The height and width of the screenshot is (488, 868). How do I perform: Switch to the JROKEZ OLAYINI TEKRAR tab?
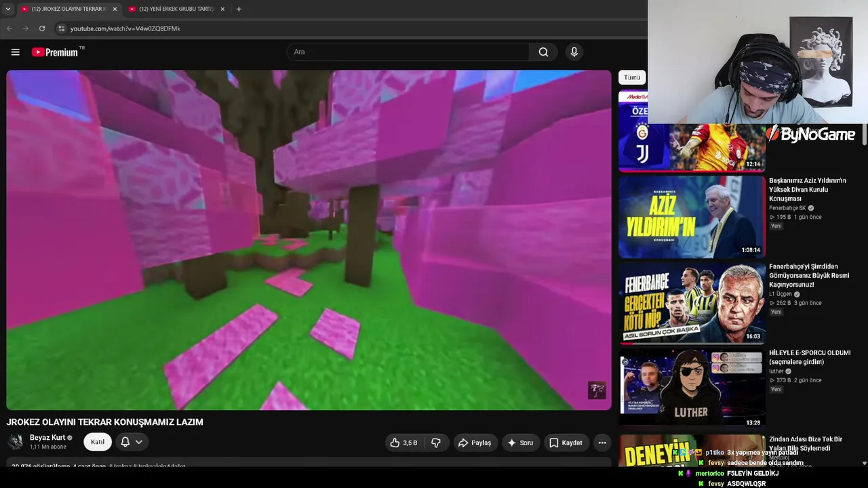click(x=68, y=9)
